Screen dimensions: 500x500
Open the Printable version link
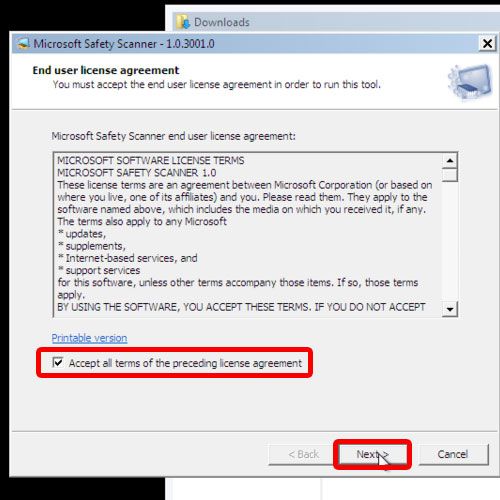89,338
